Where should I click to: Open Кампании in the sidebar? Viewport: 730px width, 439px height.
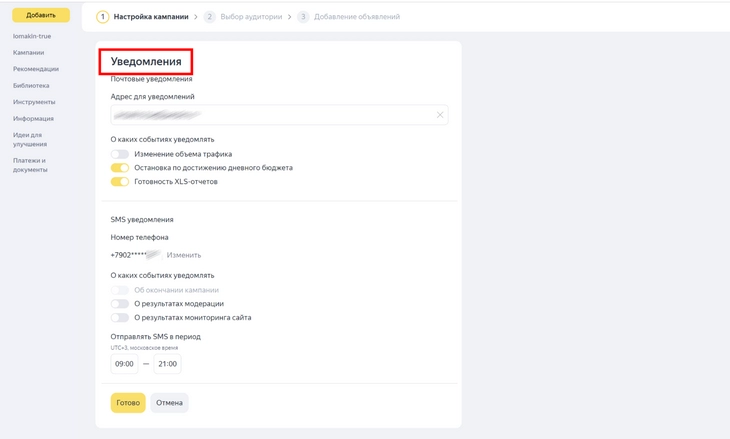(x=28, y=53)
